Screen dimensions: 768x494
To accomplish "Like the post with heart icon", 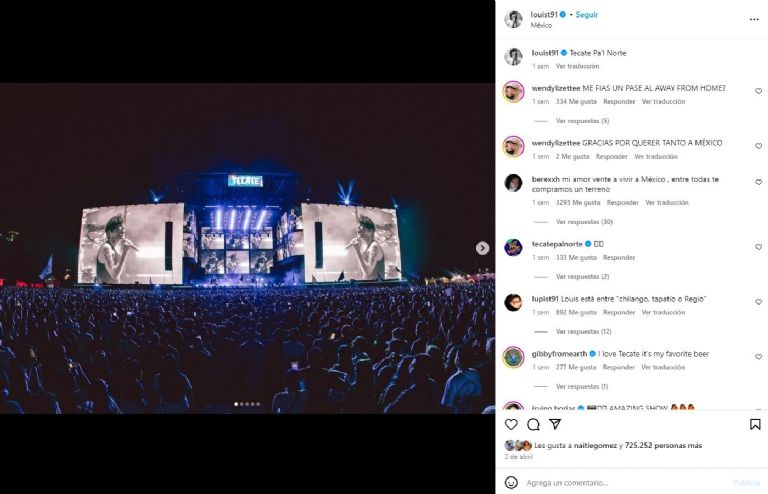I will coord(512,424).
